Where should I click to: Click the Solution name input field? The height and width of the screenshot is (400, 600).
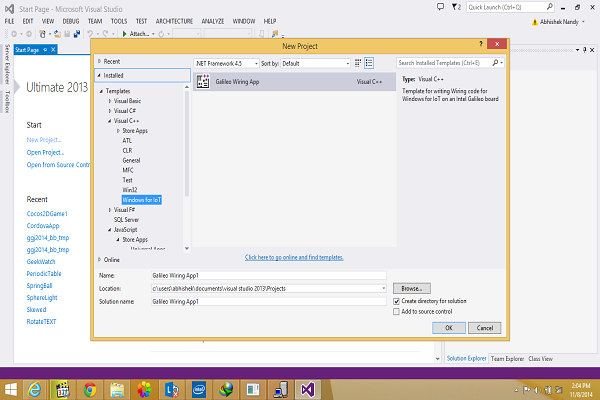tap(269, 301)
